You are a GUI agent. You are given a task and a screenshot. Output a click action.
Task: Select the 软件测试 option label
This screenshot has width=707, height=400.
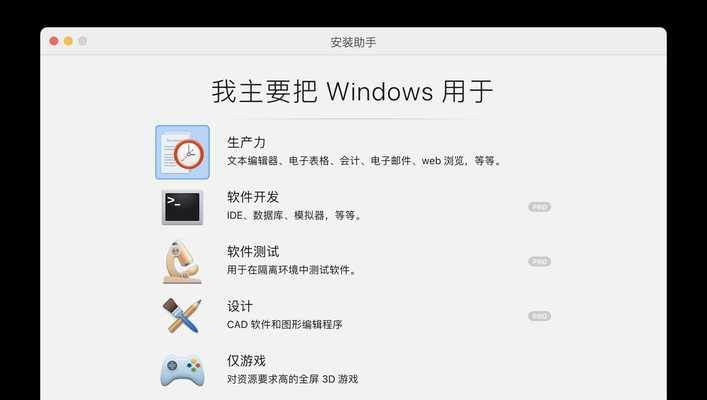(253, 252)
